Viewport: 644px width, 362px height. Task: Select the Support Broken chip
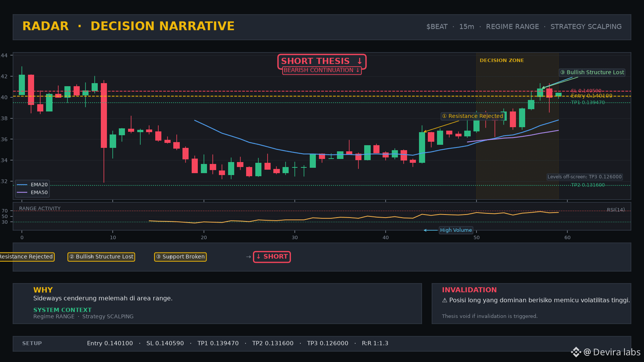(180, 257)
